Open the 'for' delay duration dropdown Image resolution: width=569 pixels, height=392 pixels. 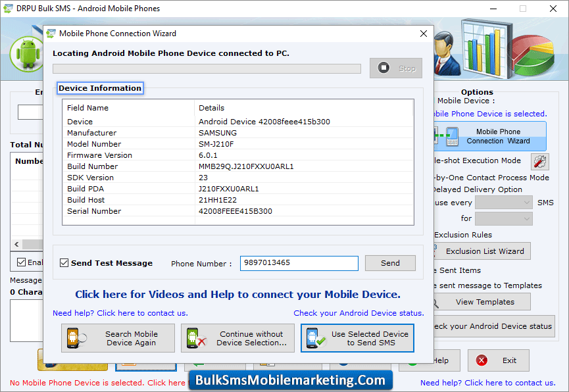tap(504, 218)
